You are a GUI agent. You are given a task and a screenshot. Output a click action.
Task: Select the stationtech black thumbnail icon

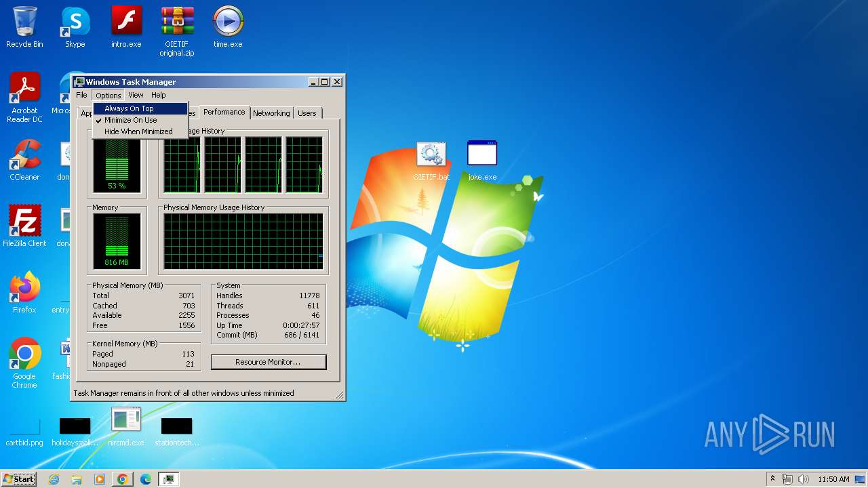[x=177, y=432]
